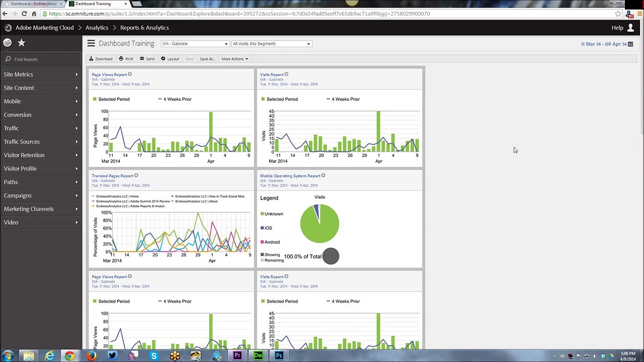644x362 pixels.
Task: Click the Reports & Analytics breadcrumb
Action: click(144, 28)
